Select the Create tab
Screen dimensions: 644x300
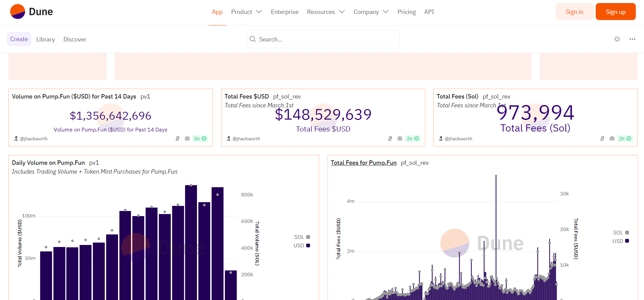coord(19,39)
